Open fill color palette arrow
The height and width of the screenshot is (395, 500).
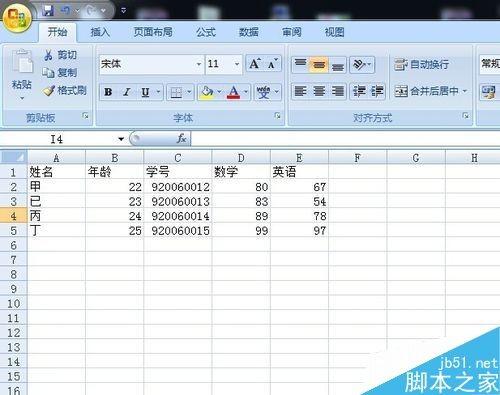tap(219, 92)
